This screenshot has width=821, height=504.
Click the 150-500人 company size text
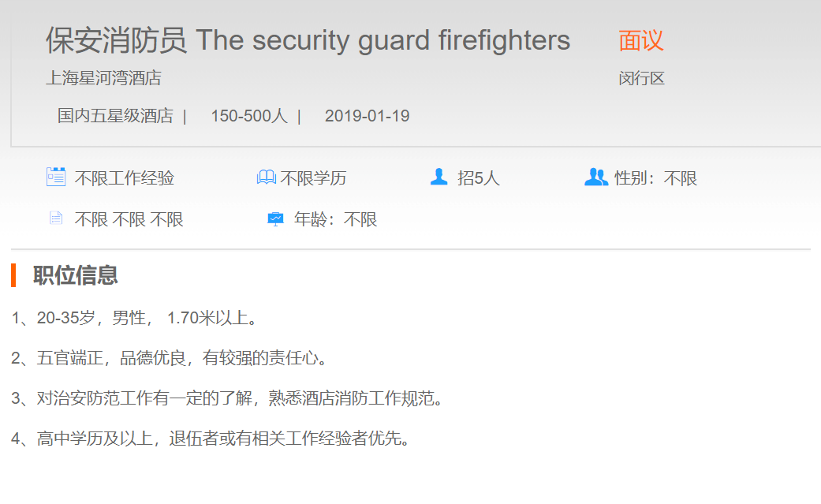(x=248, y=116)
